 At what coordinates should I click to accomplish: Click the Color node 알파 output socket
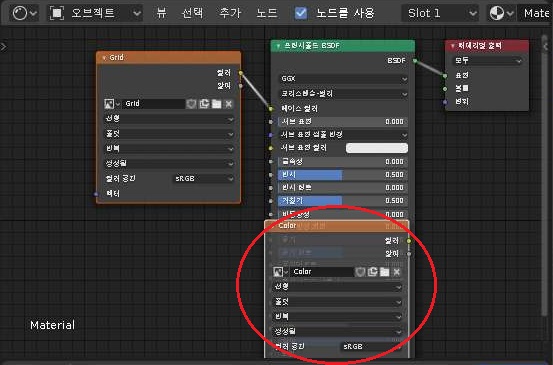coord(409,254)
